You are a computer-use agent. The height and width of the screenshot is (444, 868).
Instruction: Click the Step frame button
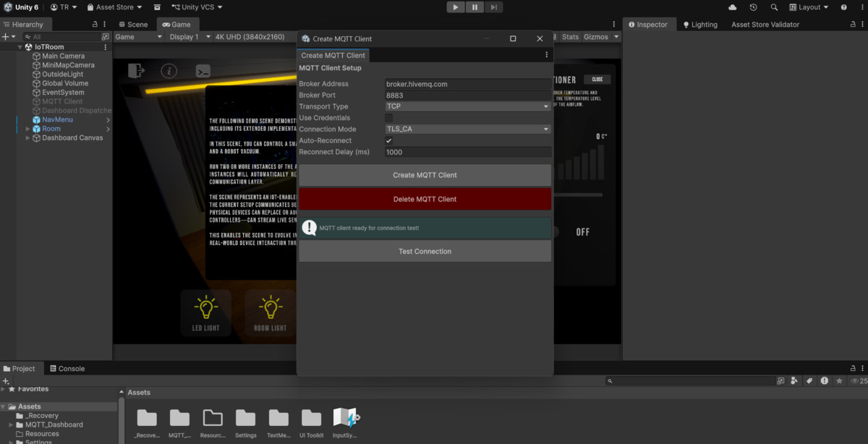coord(493,7)
